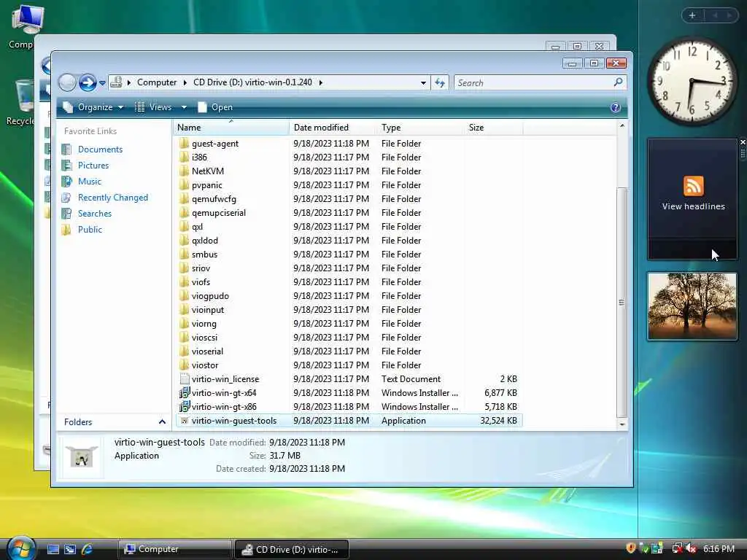Image resolution: width=747 pixels, height=560 pixels.
Task: Select the virtio-win_license text document icon
Action: pyautogui.click(x=185, y=379)
